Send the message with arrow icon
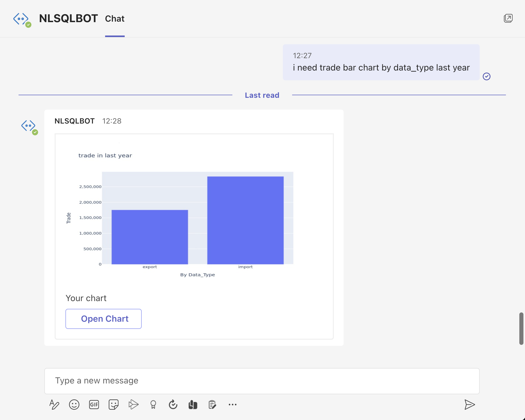This screenshot has height=420, width=525. [470, 405]
